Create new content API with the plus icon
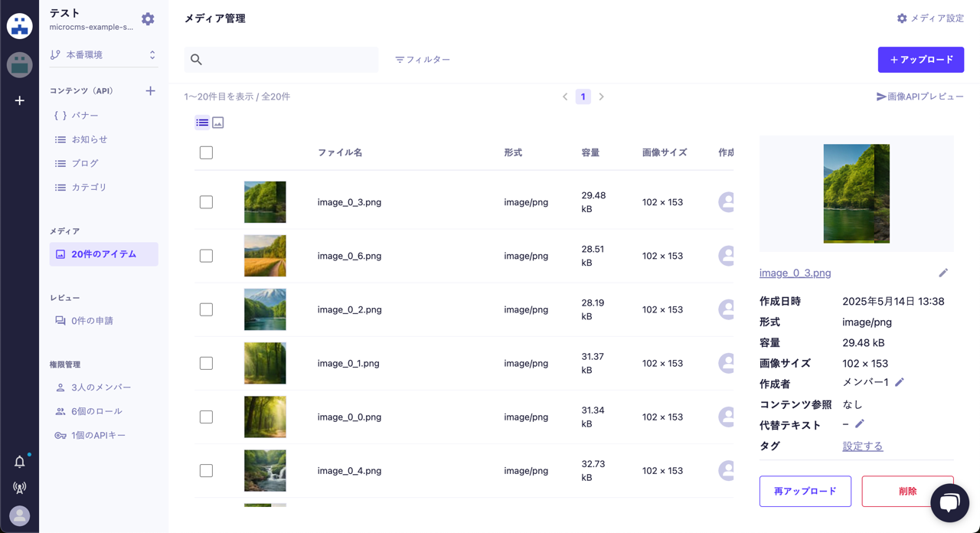This screenshot has width=980, height=533. click(150, 90)
